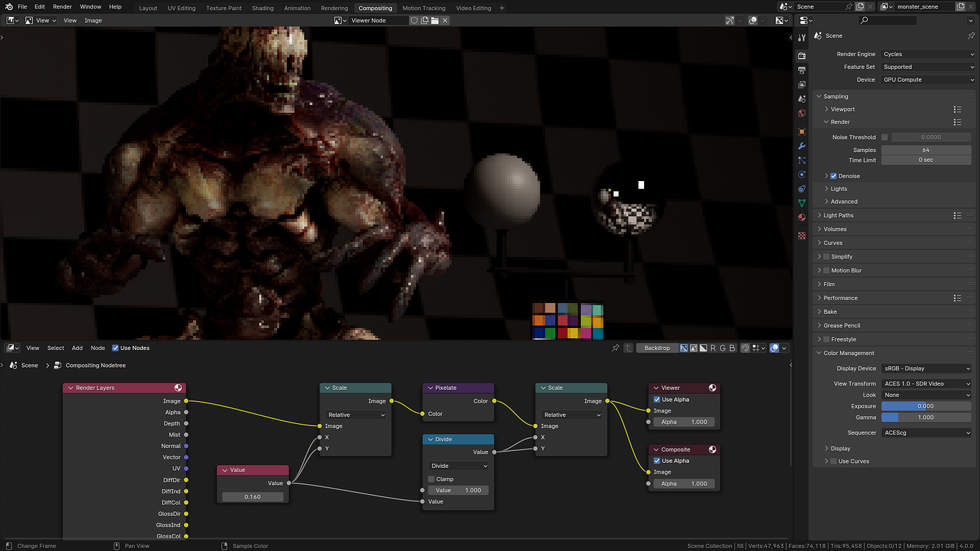Screen dimensions: 980x551
Task: Switch to the Shading workspace tab
Action: click(263, 8)
